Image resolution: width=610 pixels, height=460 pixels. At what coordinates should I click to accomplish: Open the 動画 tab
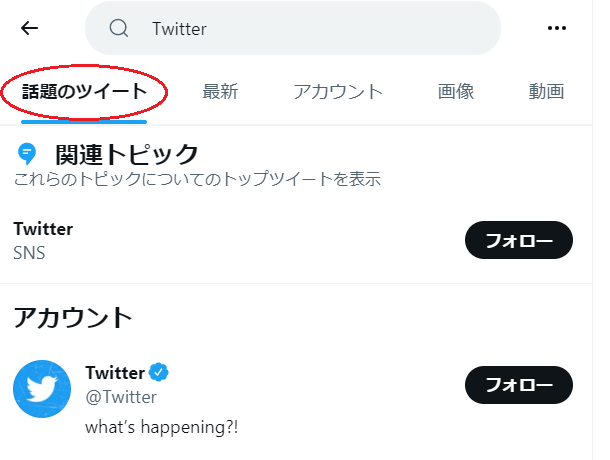(x=547, y=92)
